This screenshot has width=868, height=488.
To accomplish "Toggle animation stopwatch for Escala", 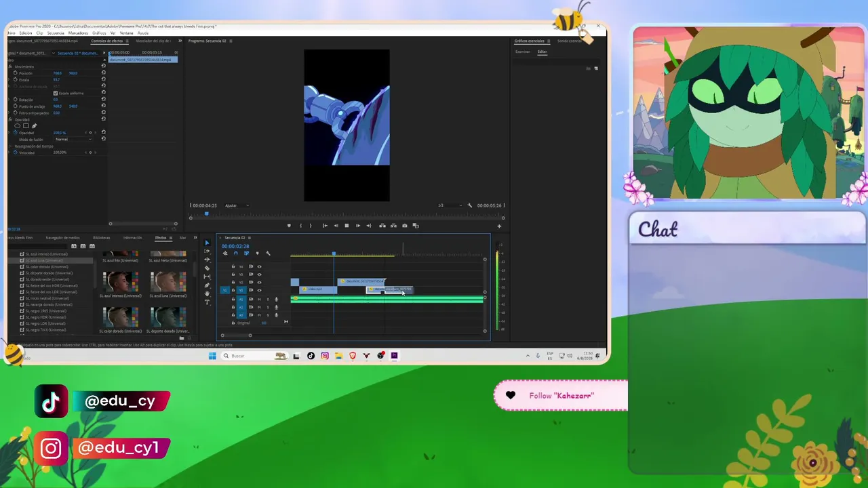I will [x=15, y=79].
